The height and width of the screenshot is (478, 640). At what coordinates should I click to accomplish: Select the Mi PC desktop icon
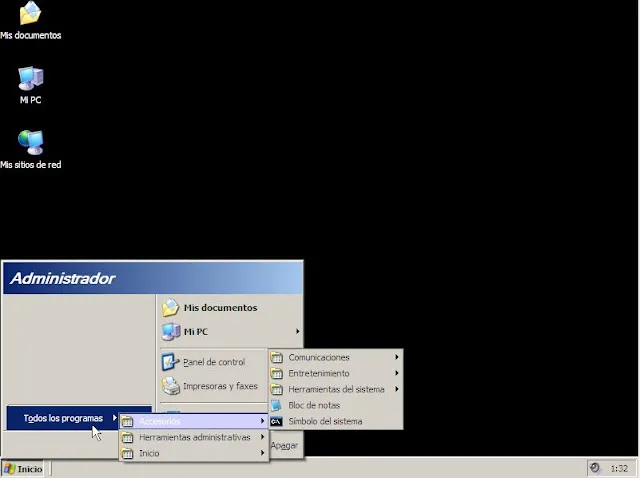click(31, 85)
